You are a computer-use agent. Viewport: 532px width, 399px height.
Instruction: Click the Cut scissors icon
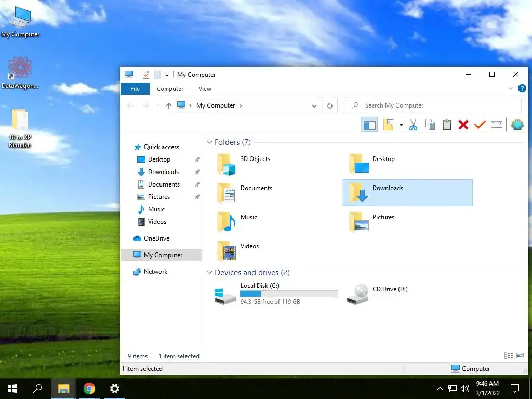pyautogui.click(x=413, y=125)
